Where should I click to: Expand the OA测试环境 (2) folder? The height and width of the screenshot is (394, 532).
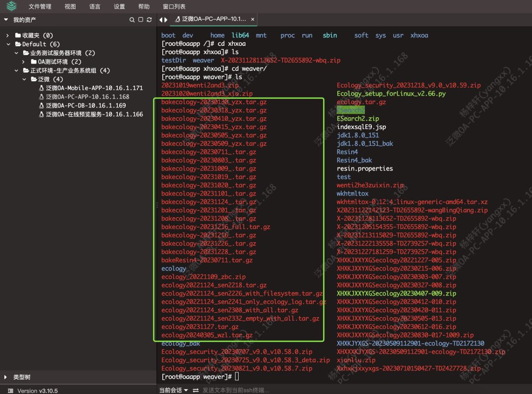(24, 62)
